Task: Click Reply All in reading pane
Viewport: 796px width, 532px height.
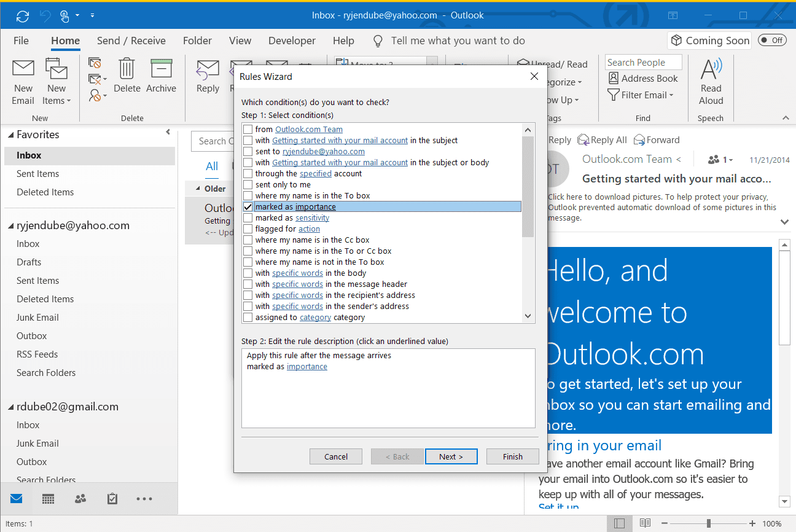Action: coord(602,140)
